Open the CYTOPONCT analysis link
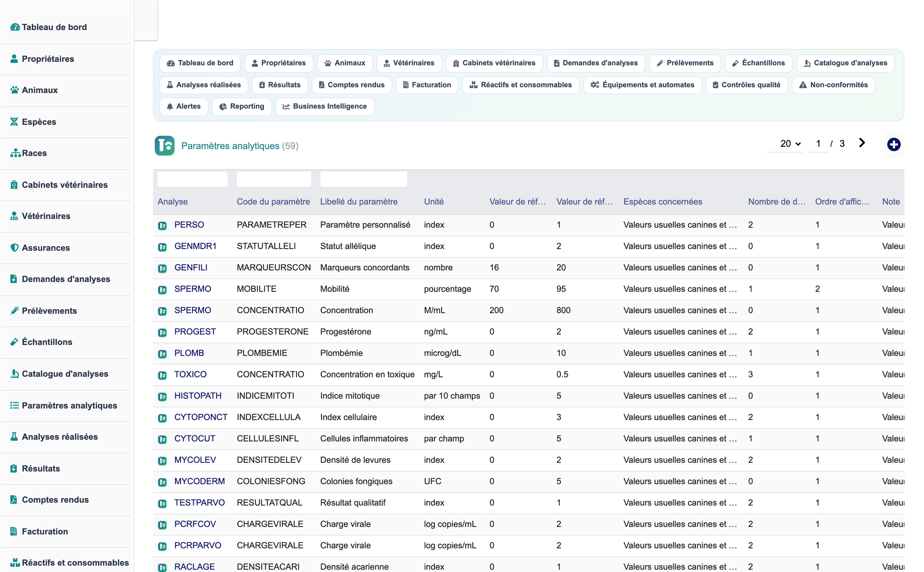Screen dimensions: 924x572 pos(201,417)
